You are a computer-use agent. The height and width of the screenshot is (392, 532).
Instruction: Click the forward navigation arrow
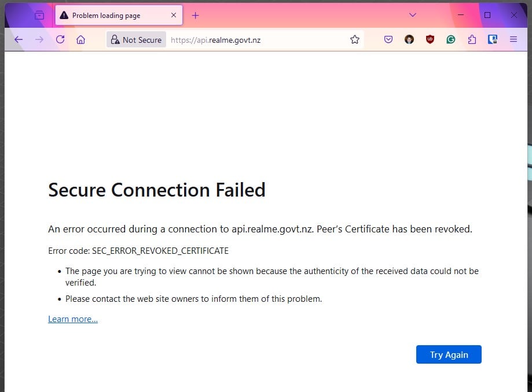pos(39,40)
